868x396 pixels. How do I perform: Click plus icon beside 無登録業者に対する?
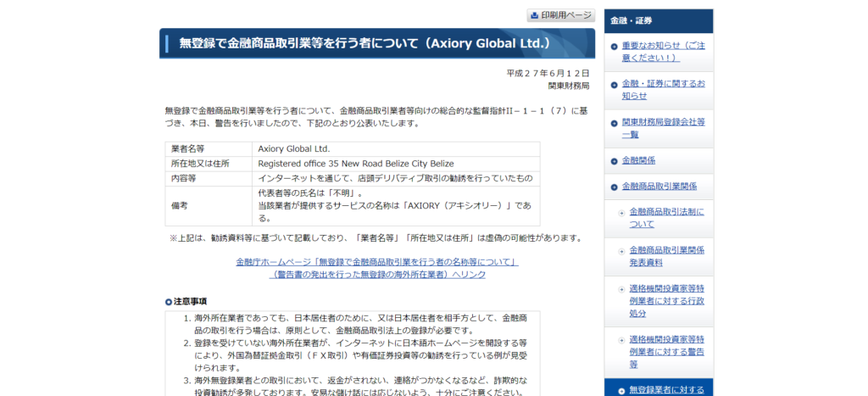tap(621, 390)
